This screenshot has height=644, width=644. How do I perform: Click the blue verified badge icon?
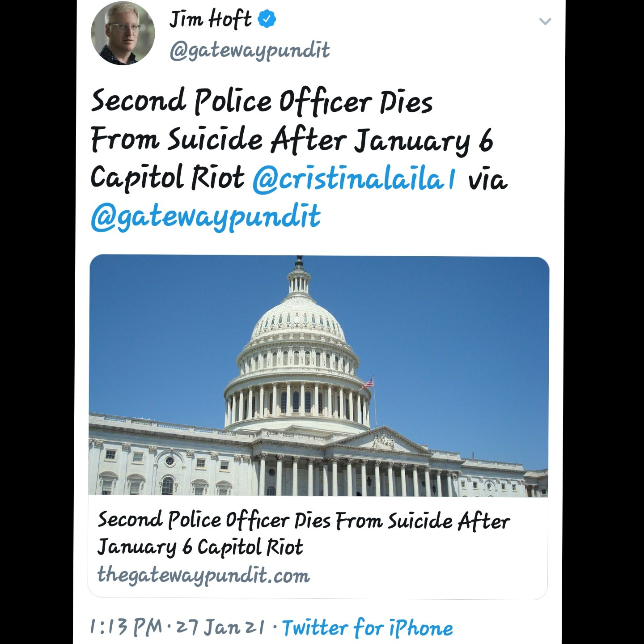click(267, 19)
